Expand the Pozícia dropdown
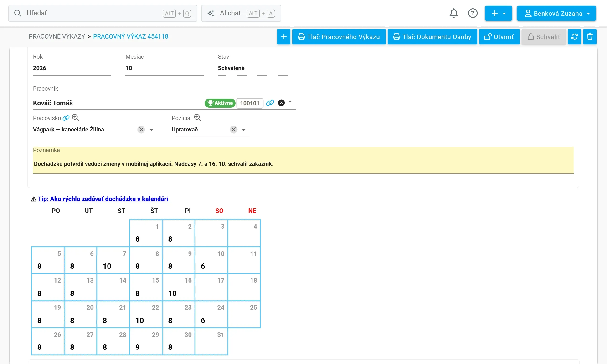Screen dimensions: 607x364 (x=243, y=130)
